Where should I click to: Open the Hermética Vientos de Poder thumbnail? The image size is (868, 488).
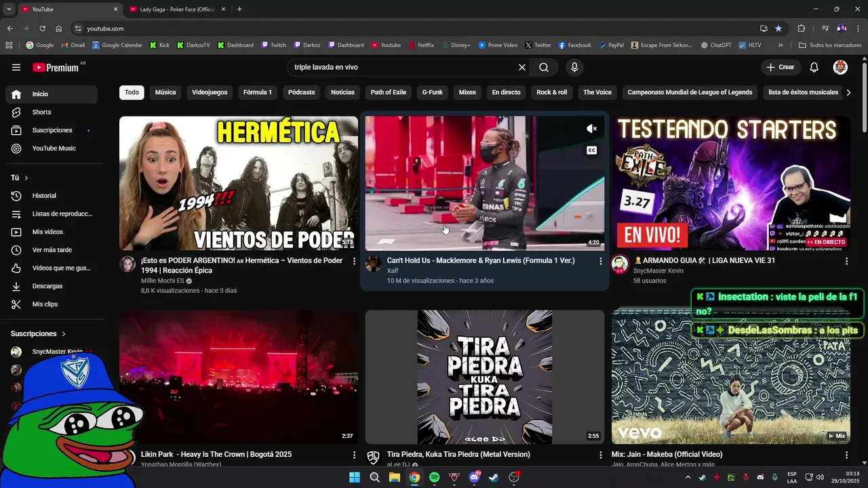(x=239, y=183)
